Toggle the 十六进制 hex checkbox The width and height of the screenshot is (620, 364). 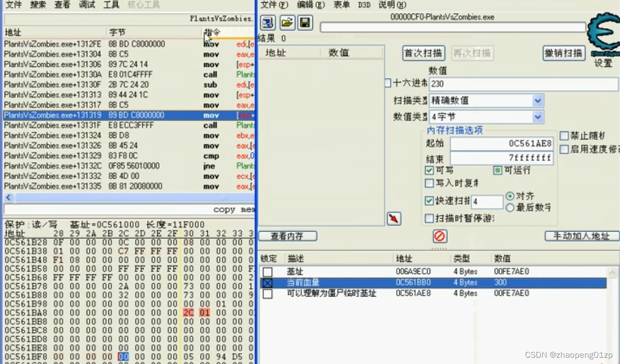pyautogui.click(x=388, y=83)
